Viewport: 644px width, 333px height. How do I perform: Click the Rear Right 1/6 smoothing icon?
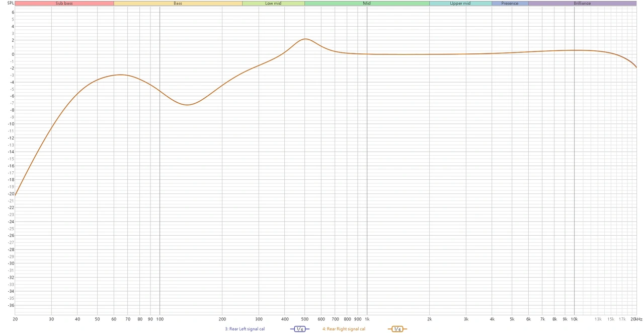coord(397,329)
